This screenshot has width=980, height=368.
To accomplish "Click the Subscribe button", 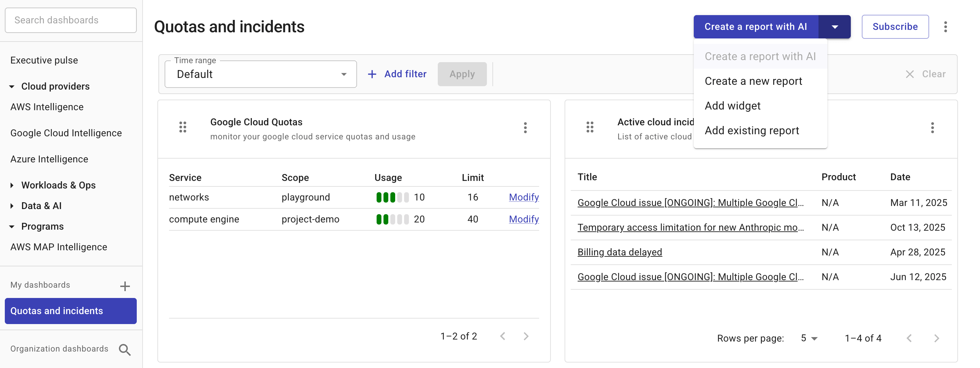I will click(x=895, y=27).
